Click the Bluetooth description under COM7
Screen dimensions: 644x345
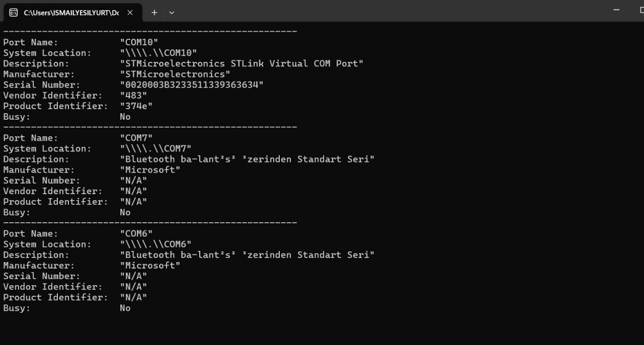point(247,159)
